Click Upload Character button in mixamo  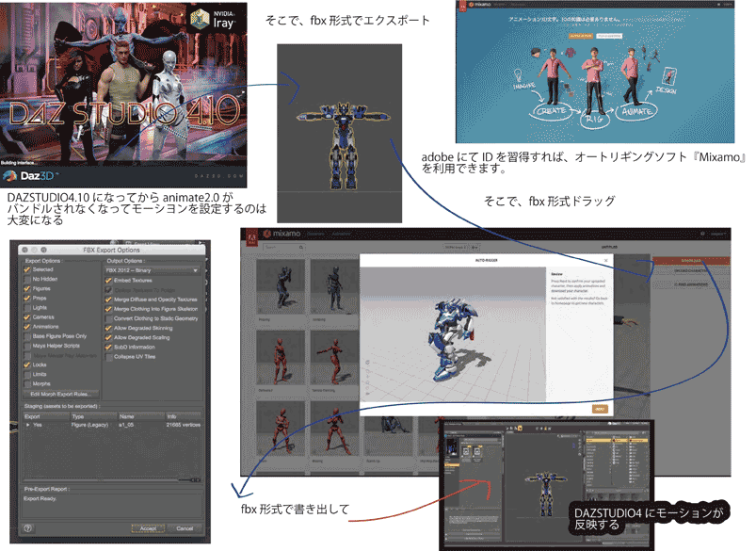(x=691, y=271)
